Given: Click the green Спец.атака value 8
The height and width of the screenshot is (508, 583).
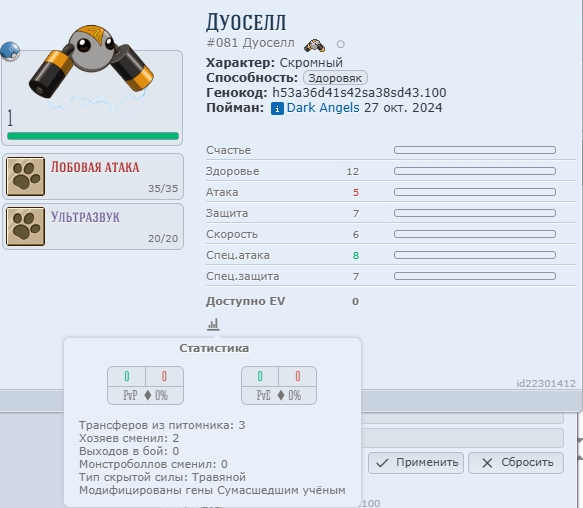Looking at the screenshot, I should click(x=356, y=255).
